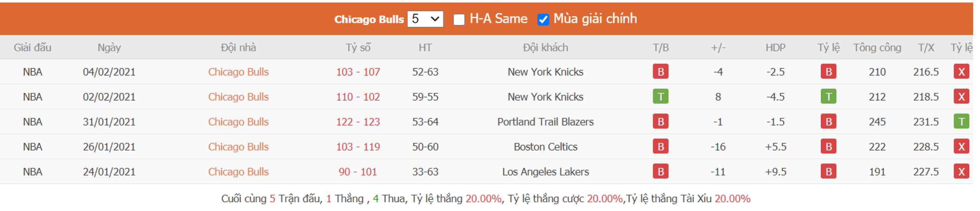
Task: Click green T handicap badge in 02/02/2021 row
Action: point(828,97)
